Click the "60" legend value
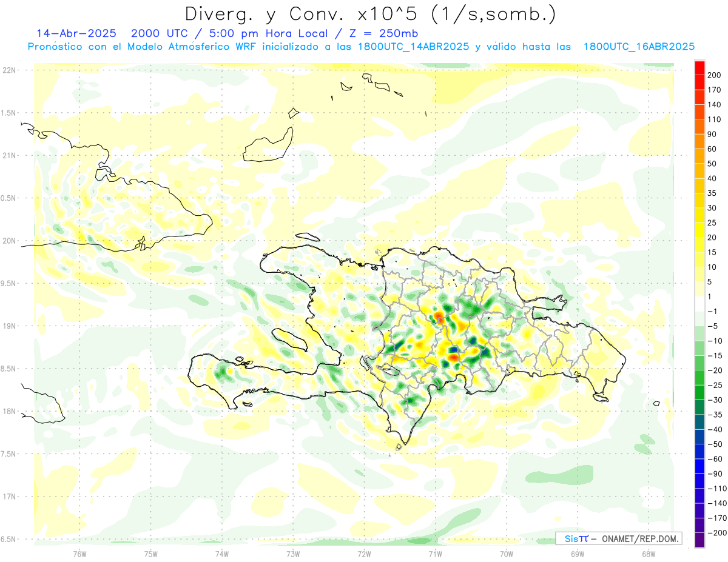728x562 pixels. [x=712, y=149]
